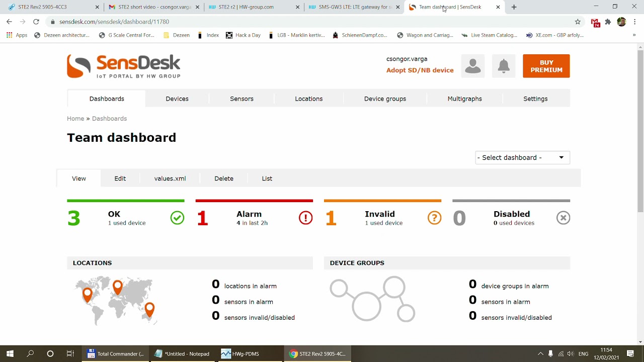Open the Multigraphs menu tab
Screen dimensions: 644x362
465,99
